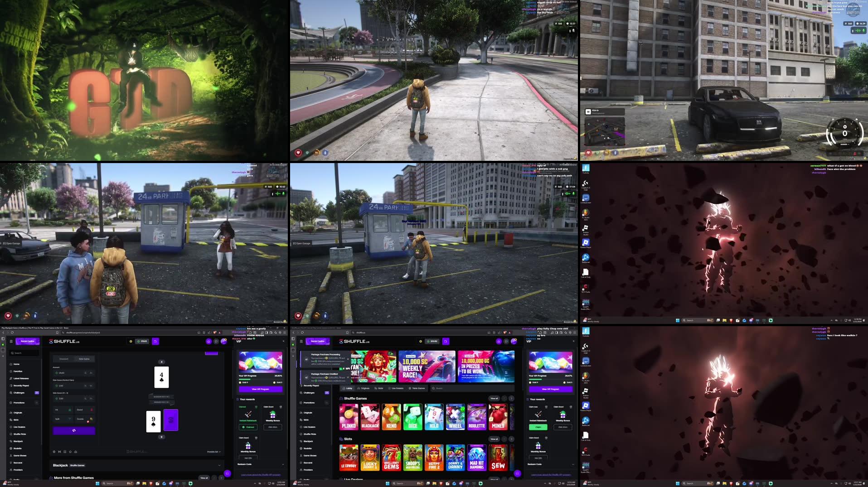
Task: Switch blackjack betting to Side Game mode
Action: tap(84, 359)
